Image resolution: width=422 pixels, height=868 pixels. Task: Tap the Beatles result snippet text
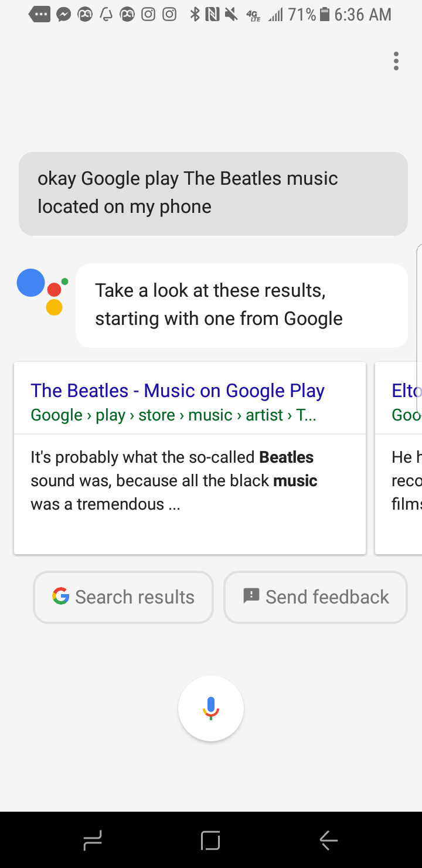pos(174,480)
